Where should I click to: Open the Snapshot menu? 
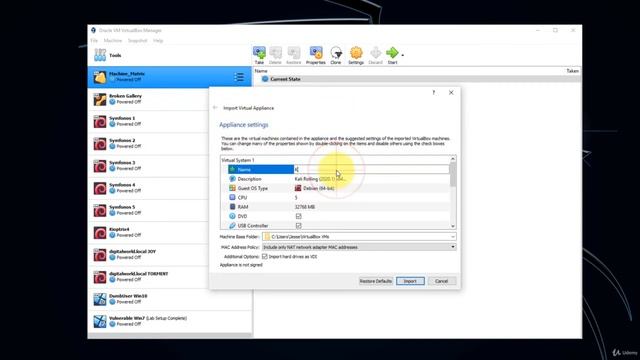click(x=138, y=40)
